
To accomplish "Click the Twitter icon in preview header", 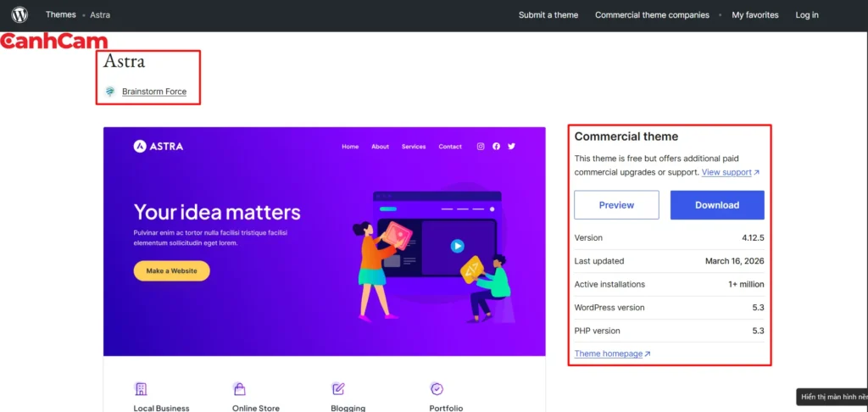I will coord(511,146).
